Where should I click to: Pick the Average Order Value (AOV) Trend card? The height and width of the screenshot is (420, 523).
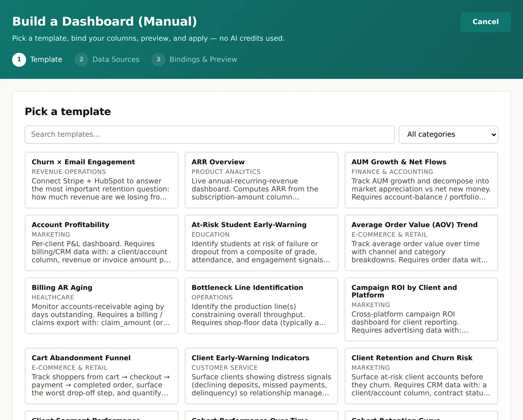pos(421,243)
